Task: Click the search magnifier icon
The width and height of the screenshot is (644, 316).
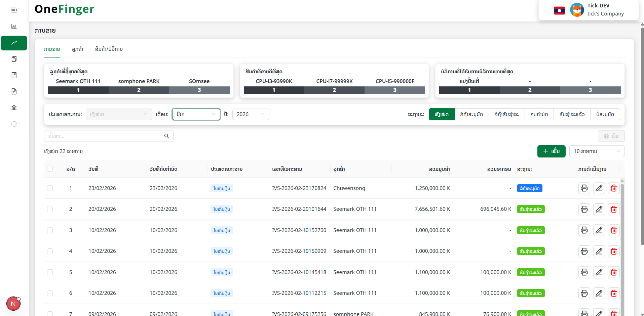Action: pos(166,136)
